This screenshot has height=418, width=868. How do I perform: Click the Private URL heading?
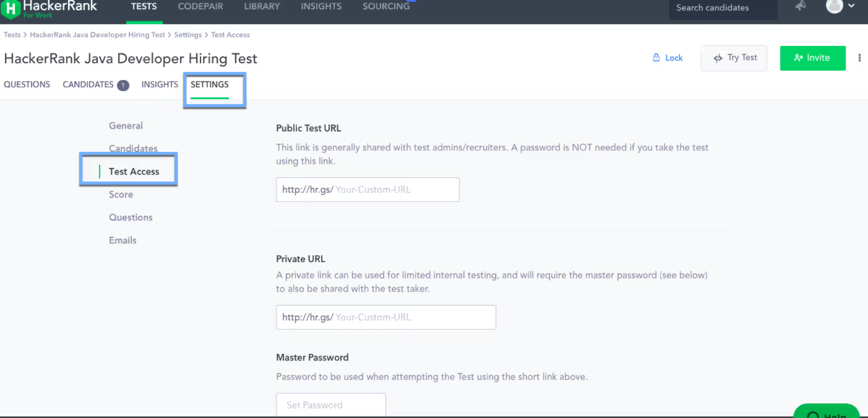click(301, 259)
